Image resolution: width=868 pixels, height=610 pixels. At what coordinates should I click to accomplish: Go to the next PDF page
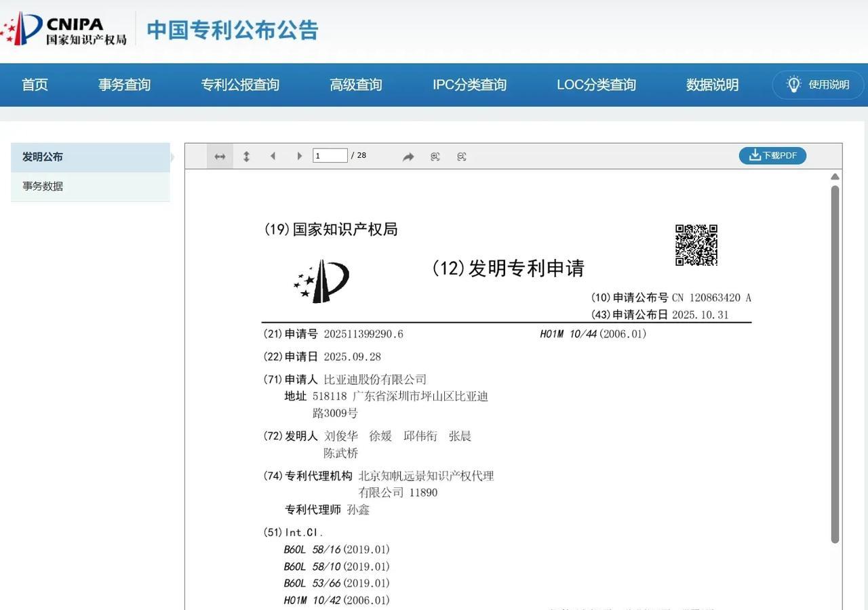coord(299,157)
